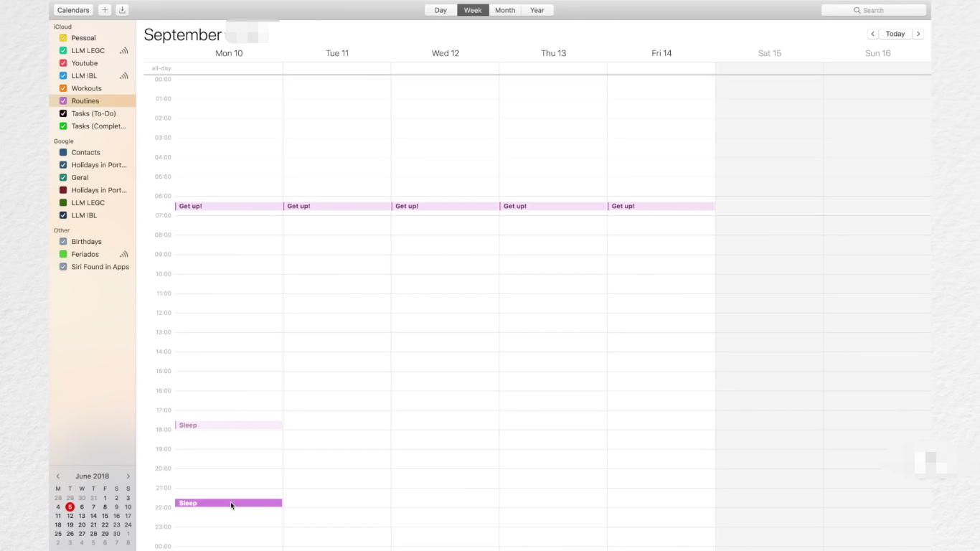Toggle the Tasks (To-Do) calendar checkbox
Image resolution: width=980 pixels, height=551 pixels.
(63, 113)
